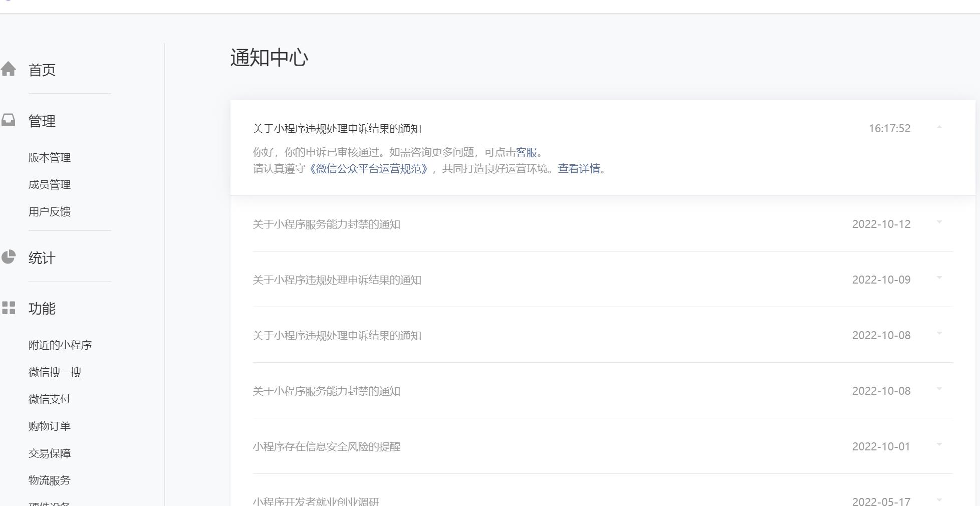The width and height of the screenshot is (980, 506).
Task: Open 关于小程序违规处理申诉结果的通知 dated 2022-10-09
Action: tap(337, 280)
